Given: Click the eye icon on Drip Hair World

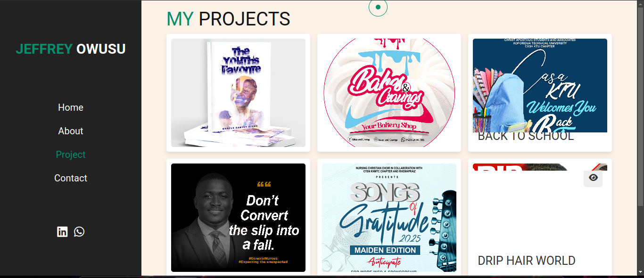Looking at the screenshot, I should (x=593, y=178).
